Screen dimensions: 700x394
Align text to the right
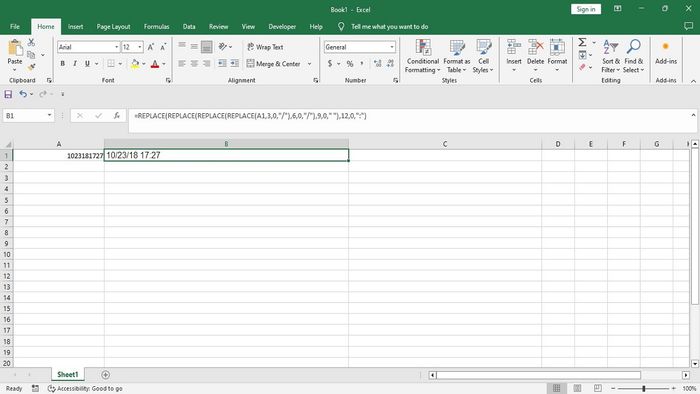click(x=206, y=64)
